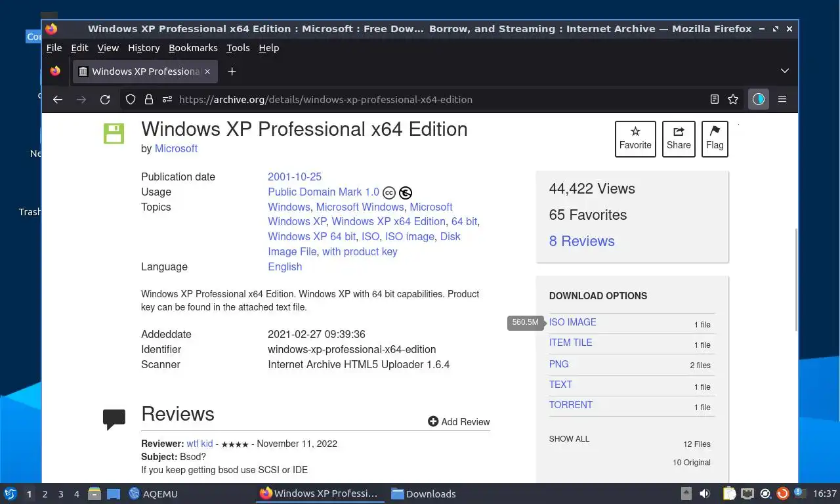Open a new tab with the plus button
840x504 pixels.
tap(232, 72)
